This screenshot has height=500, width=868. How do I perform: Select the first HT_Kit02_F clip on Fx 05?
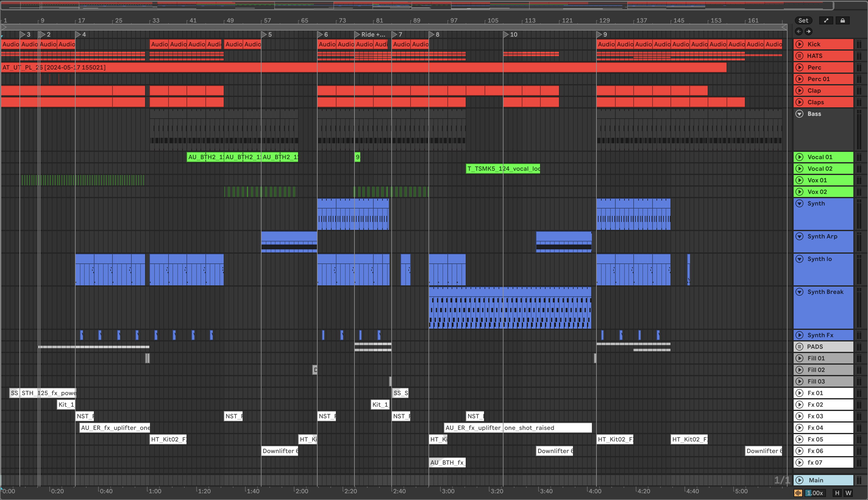(168, 440)
